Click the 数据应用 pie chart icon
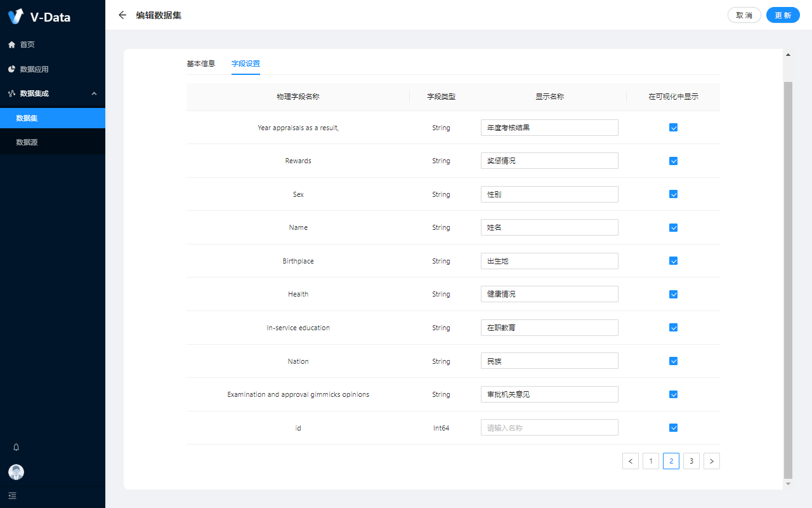812x508 pixels. 11,69
